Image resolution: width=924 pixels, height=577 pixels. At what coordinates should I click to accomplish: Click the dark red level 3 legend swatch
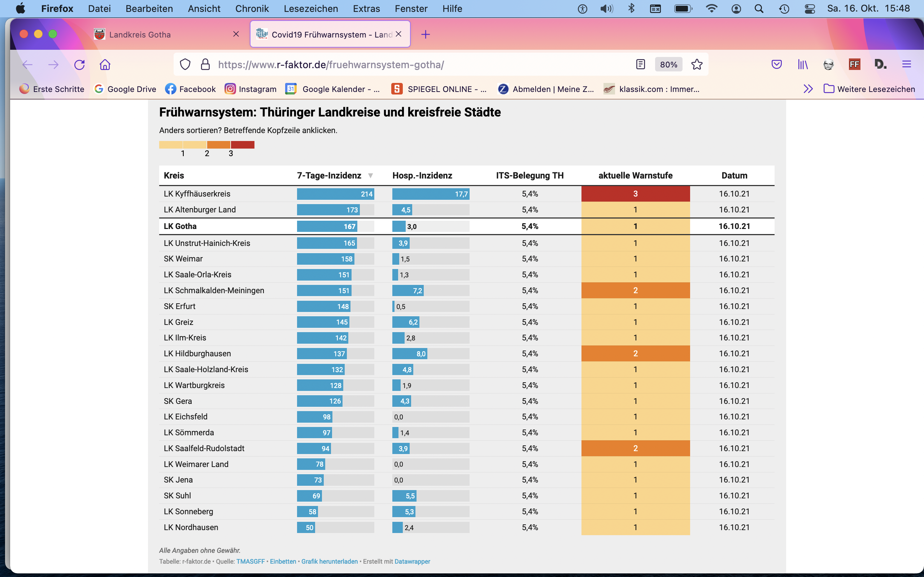(243, 145)
